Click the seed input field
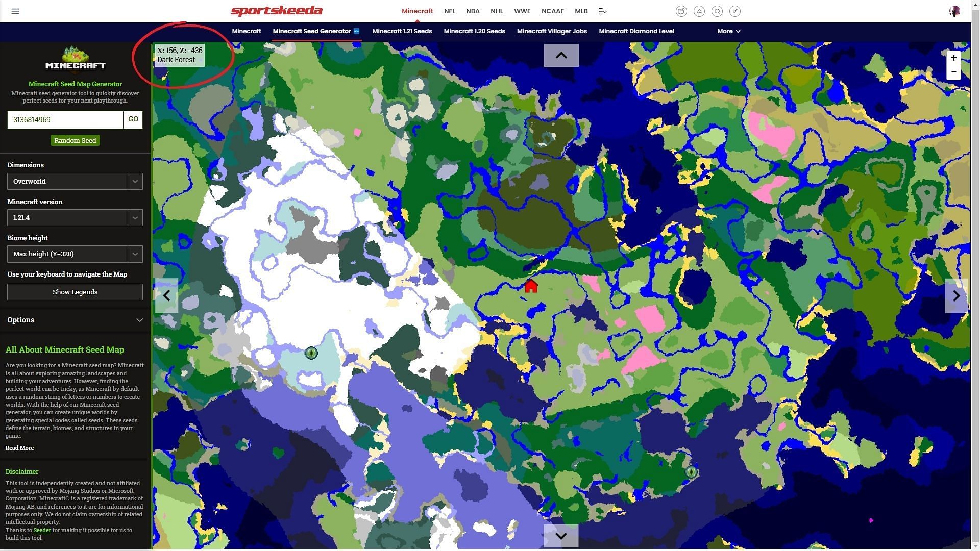The width and height of the screenshot is (980, 551). [65, 120]
